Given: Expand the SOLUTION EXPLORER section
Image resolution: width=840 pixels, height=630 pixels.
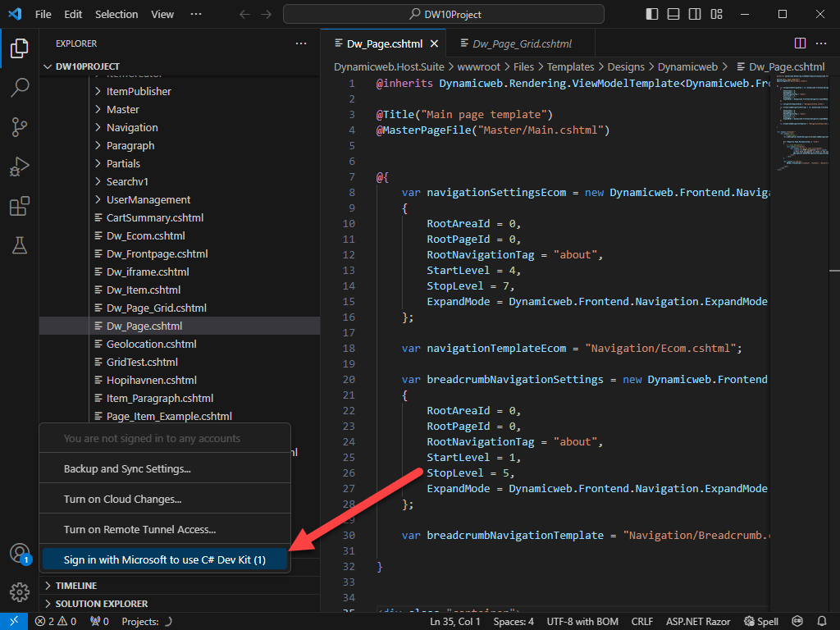Looking at the screenshot, I should pos(180,604).
